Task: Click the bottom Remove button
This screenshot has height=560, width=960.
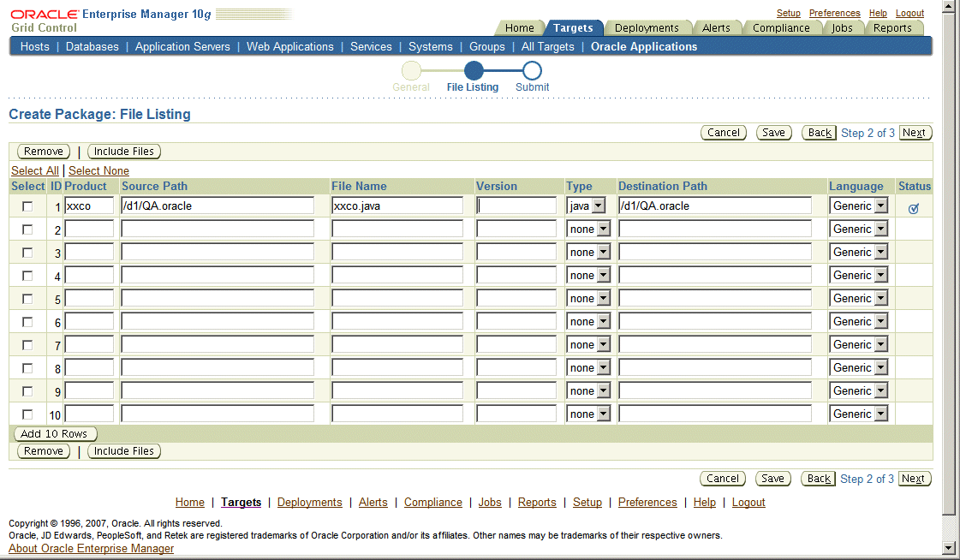Action: pyautogui.click(x=44, y=451)
